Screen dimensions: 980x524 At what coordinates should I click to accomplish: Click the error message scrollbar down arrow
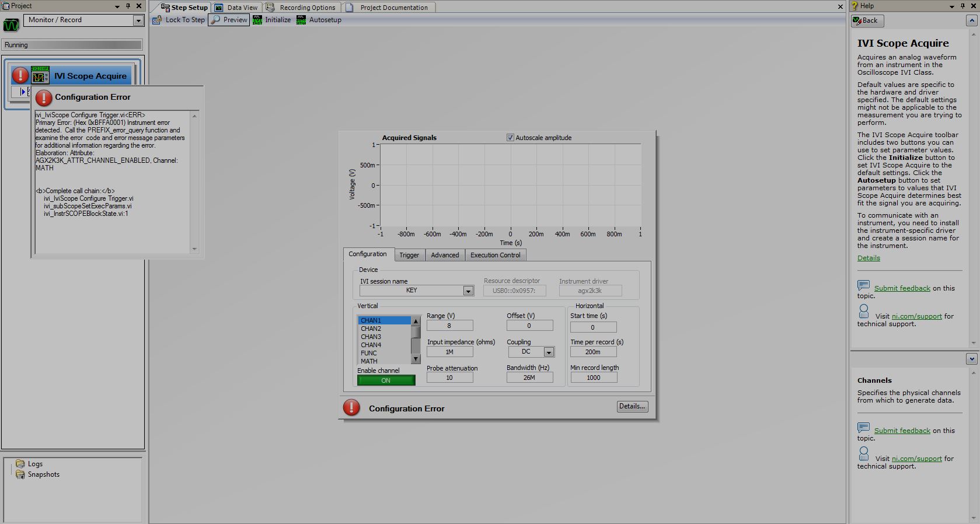[x=194, y=249]
